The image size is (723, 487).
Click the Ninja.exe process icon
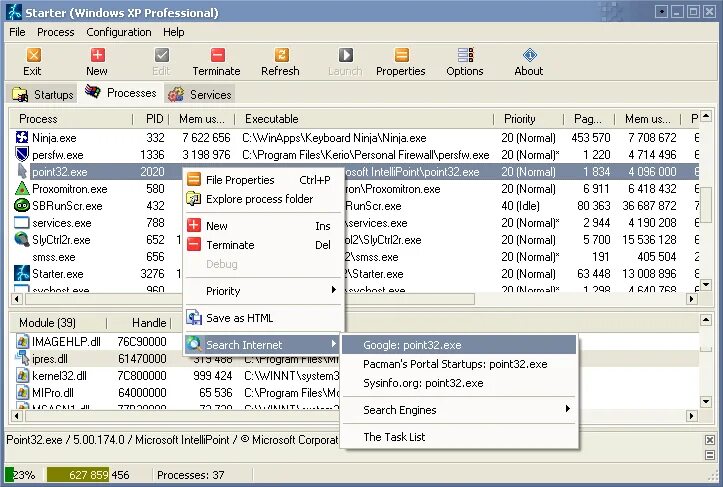(x=22, y=137)
